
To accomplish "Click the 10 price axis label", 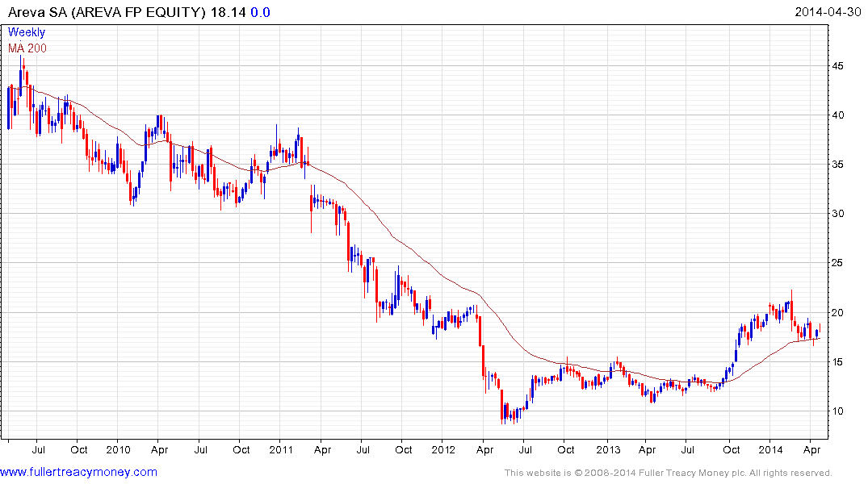I will [838, 411].
